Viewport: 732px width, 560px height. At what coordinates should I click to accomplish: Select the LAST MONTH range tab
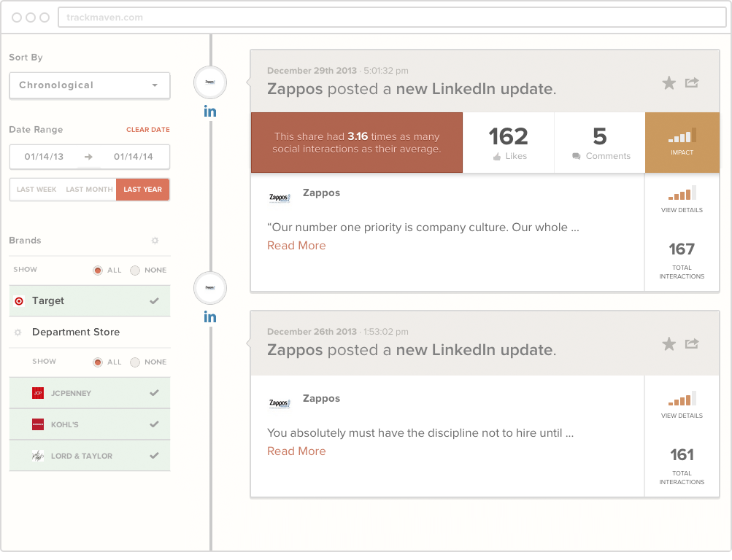point(89,190)
